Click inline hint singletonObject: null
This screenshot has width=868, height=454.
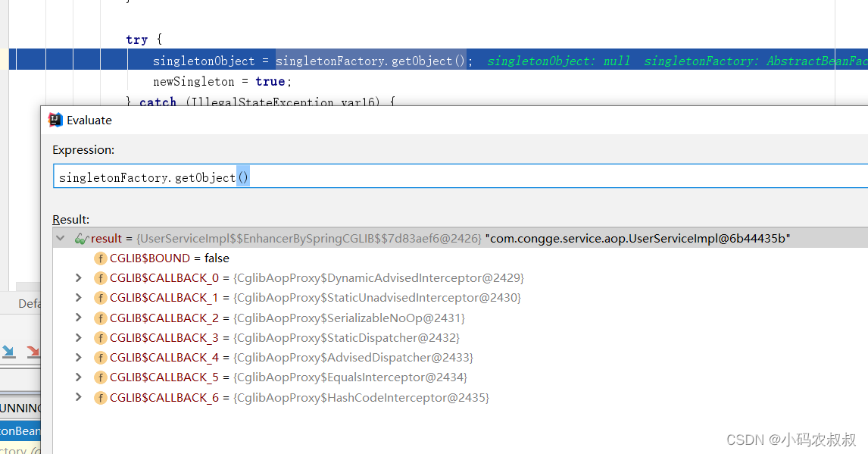click(x=558, y=61)
